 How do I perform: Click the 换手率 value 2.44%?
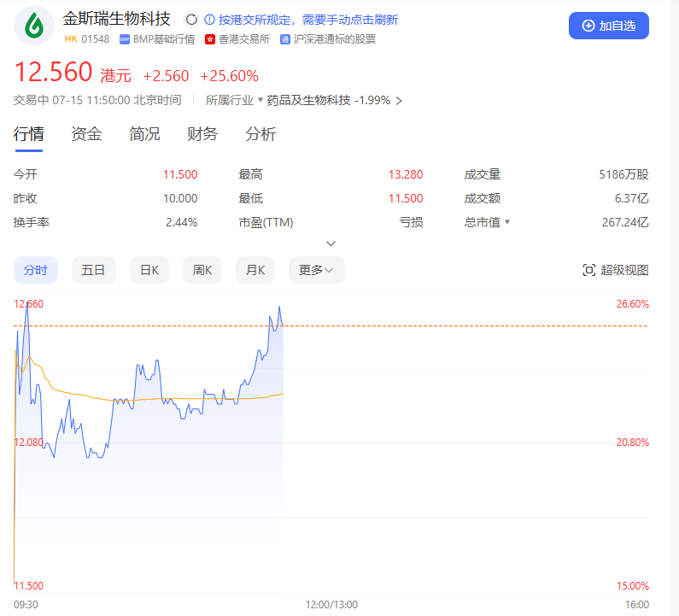[181, 222]
